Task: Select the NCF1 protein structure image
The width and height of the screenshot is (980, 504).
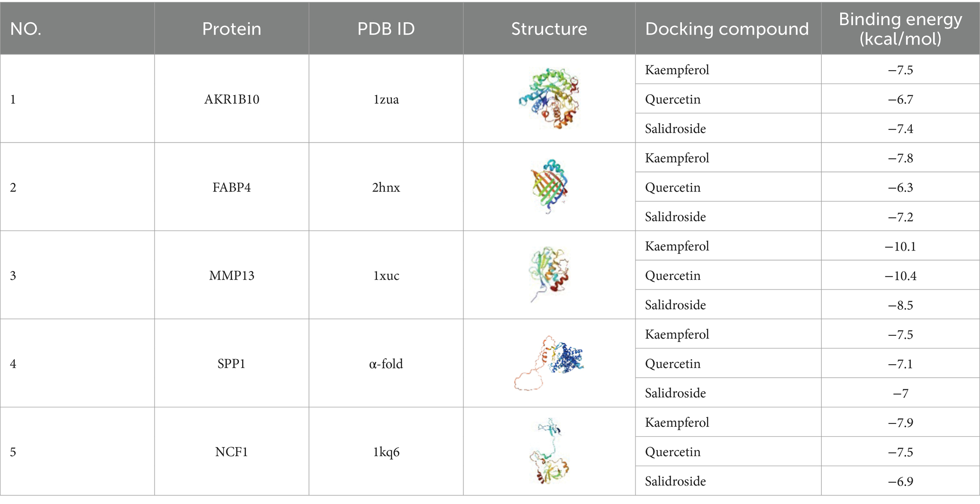Action: (x=549, y=451)
